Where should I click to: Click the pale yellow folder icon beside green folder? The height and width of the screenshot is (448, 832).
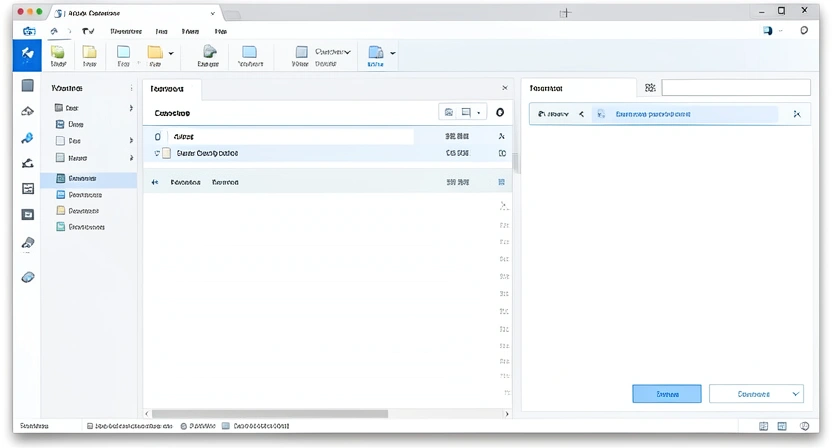pos(90,52)
